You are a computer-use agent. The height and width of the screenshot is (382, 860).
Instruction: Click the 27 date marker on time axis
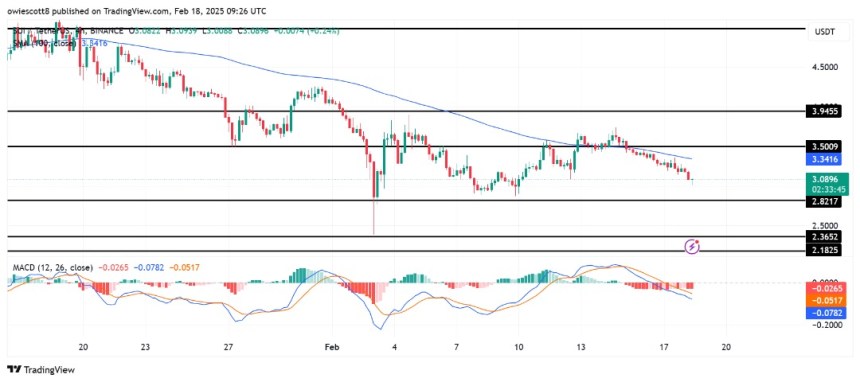click(x=229, y=347)
